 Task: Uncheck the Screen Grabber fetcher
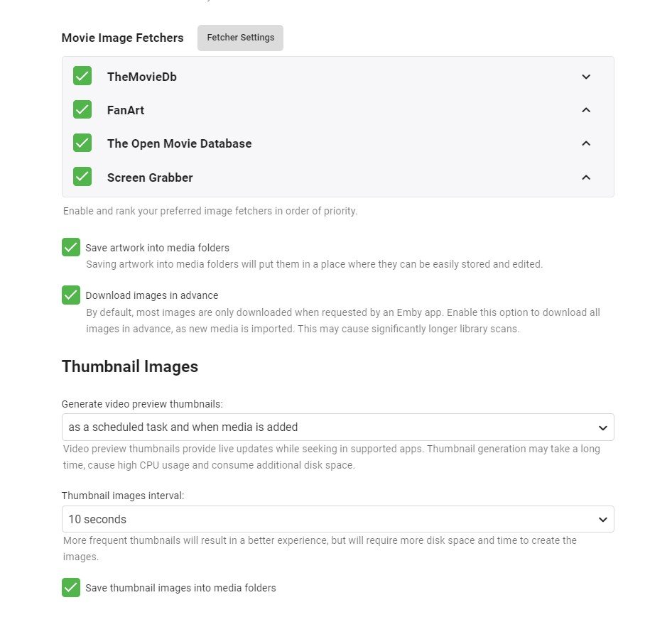pos(82,176)
